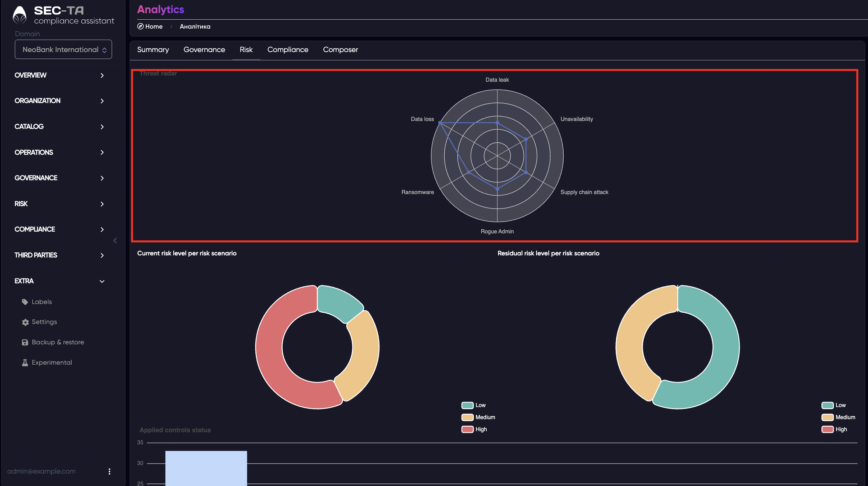Open the Labels page

coord(42,302)
